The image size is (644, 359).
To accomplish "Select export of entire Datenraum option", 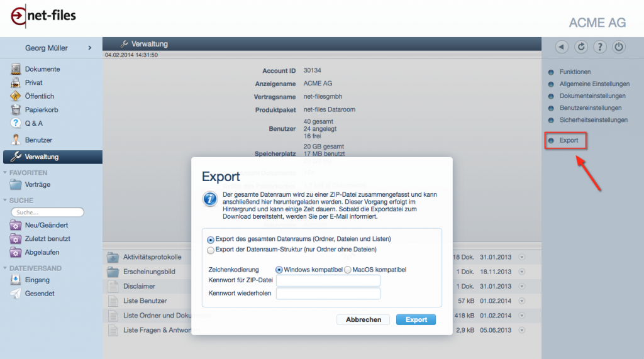I will coord(211,240).
